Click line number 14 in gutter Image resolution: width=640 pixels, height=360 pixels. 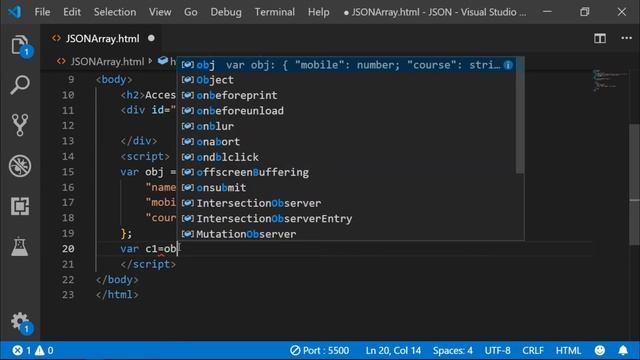coord(68,156)
